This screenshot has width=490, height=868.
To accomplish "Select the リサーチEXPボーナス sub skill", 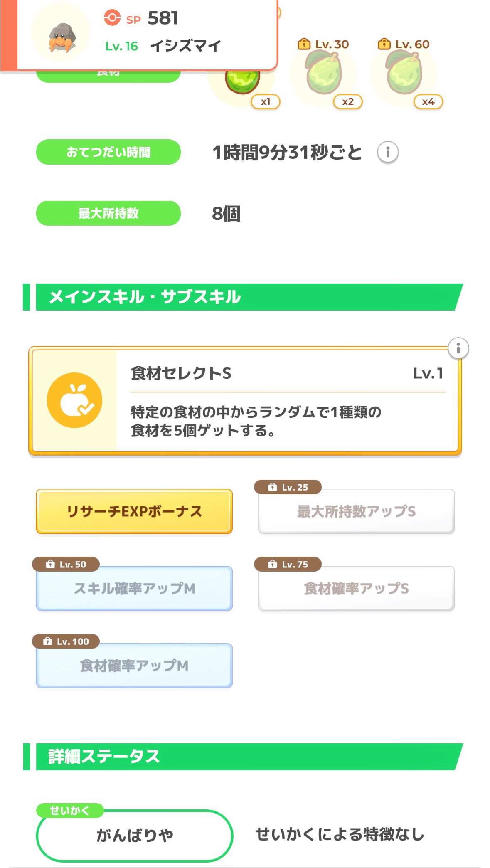I will (x=134, y=511).
